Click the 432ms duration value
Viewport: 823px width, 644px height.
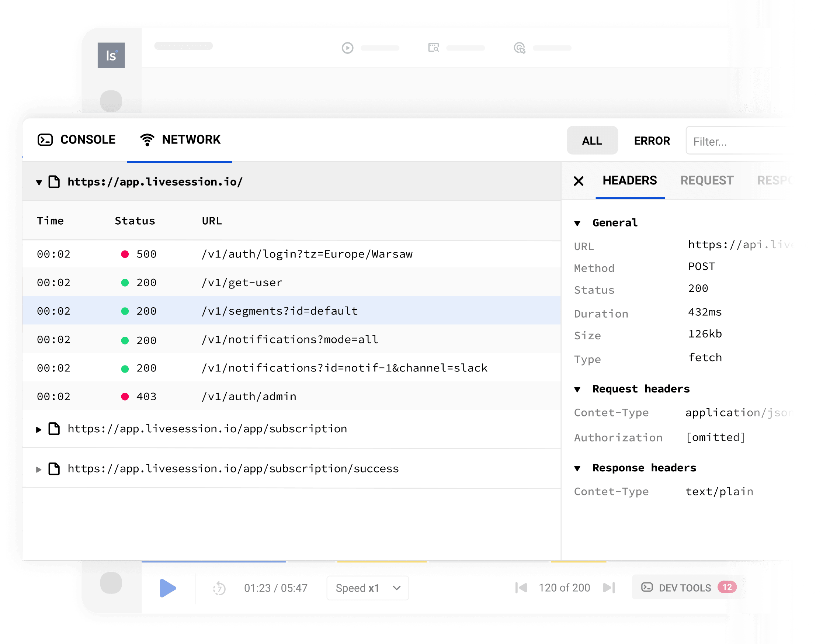(x=705, y=312)
